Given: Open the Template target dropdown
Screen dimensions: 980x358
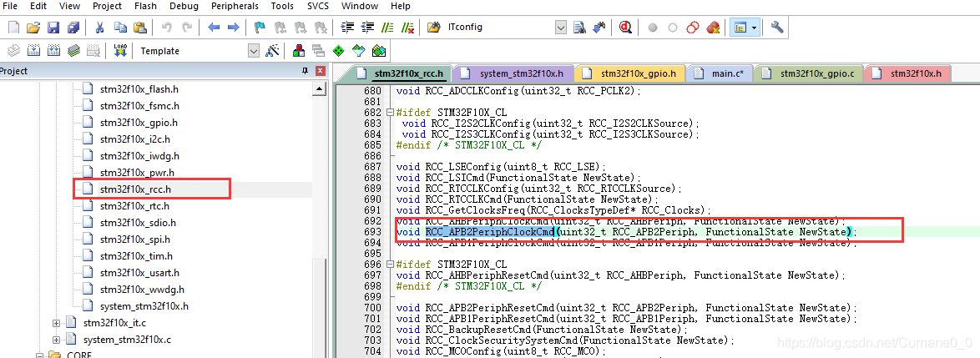Looking at the screenshot, I should [253, 51].
